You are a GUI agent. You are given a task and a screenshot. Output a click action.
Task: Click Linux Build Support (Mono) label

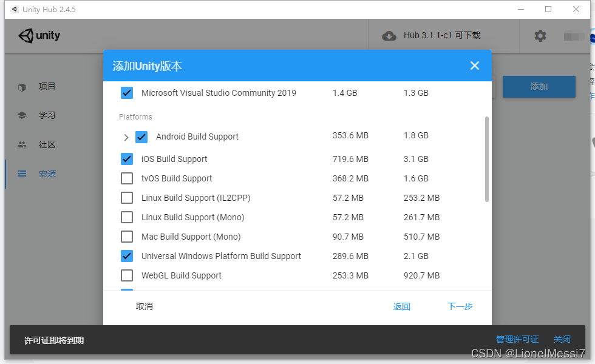pos(193,217)
